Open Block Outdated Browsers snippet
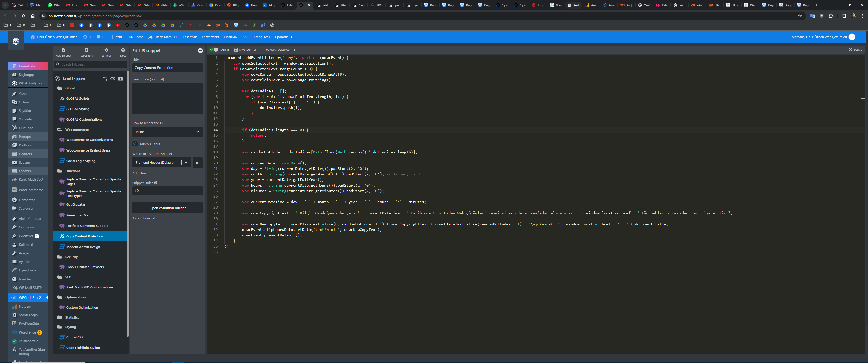 [x=85, y=267]
